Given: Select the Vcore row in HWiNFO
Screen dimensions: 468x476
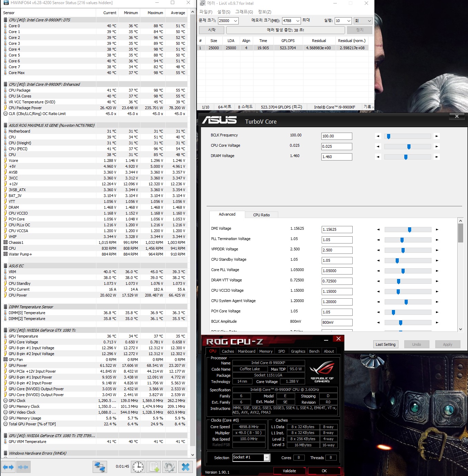Looking at the screenshot, I should 95,161.
